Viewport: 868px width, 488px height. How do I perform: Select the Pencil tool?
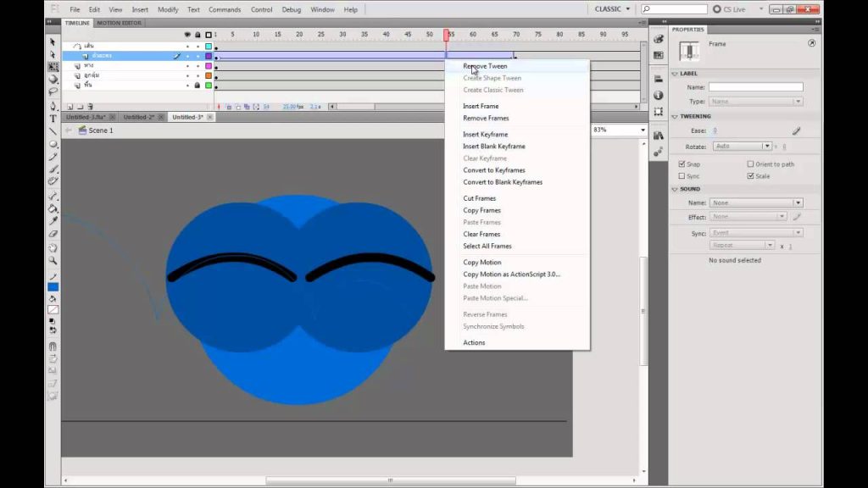pos(53,157)
